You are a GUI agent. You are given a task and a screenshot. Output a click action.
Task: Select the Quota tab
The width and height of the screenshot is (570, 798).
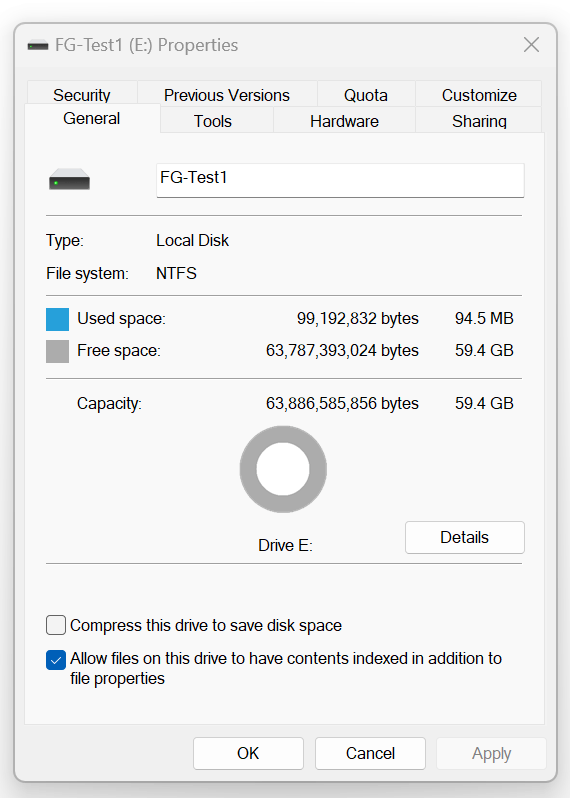(366, 94)
